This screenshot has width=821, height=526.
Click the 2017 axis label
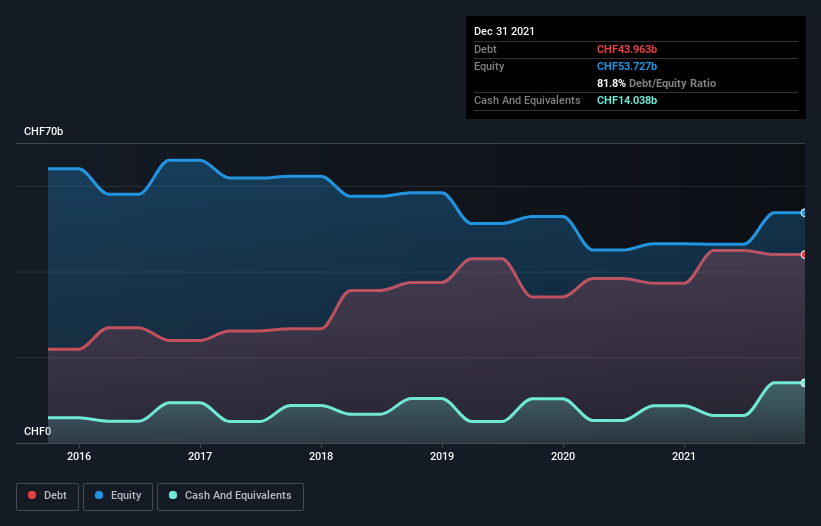click(x=200, y=456)
